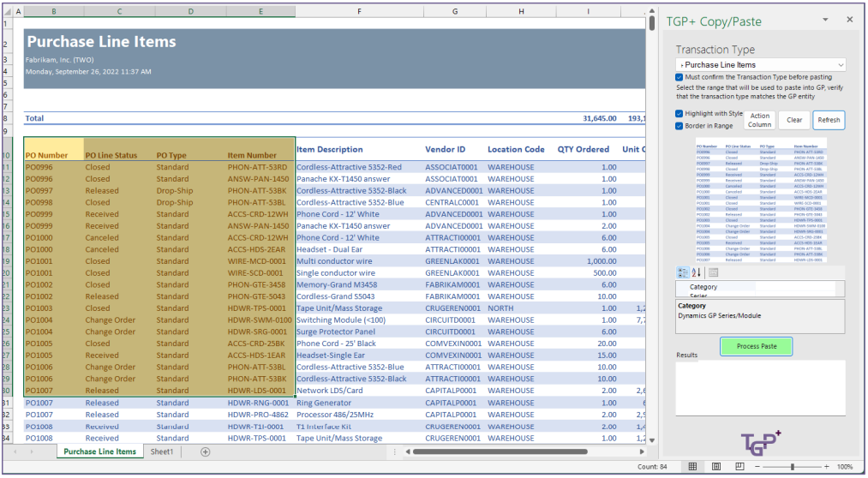Click the Results text box
This screenshot has width=868, height=478.
(761, 387)
